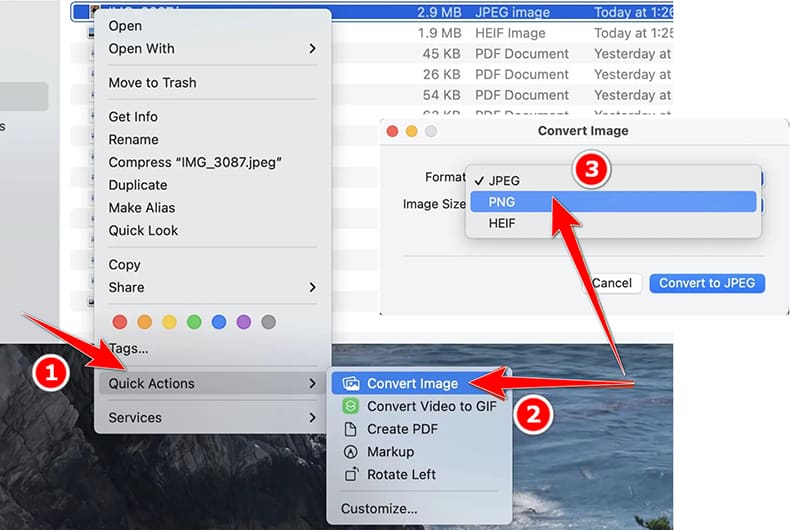Viewport: 800px width, 530px height.
Task: Click the Rotate Left icon
Action: [350, 475]
